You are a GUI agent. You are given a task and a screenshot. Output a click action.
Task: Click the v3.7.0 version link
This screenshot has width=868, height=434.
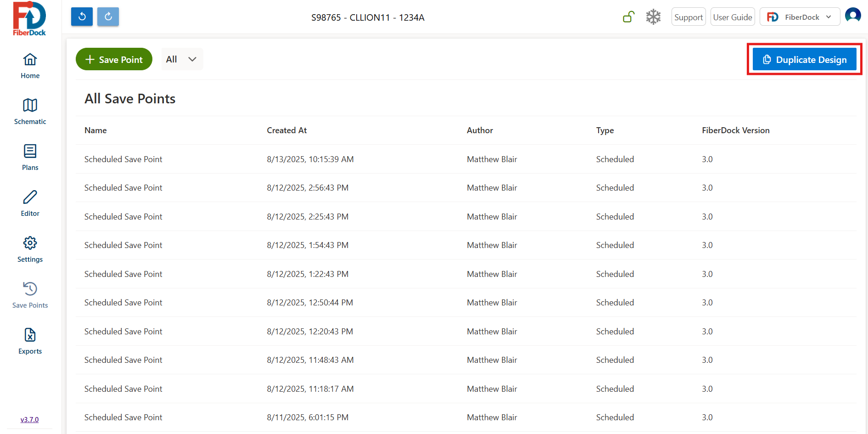pyautogui.click(x=29, y=419)
